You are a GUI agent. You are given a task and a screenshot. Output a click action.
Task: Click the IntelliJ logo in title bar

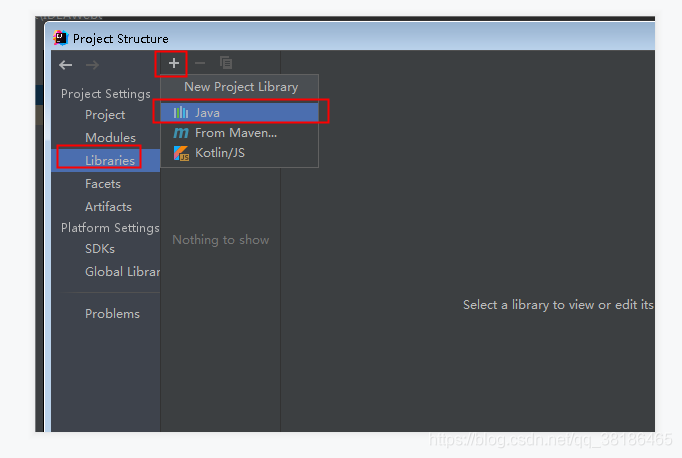pos(61,38)
